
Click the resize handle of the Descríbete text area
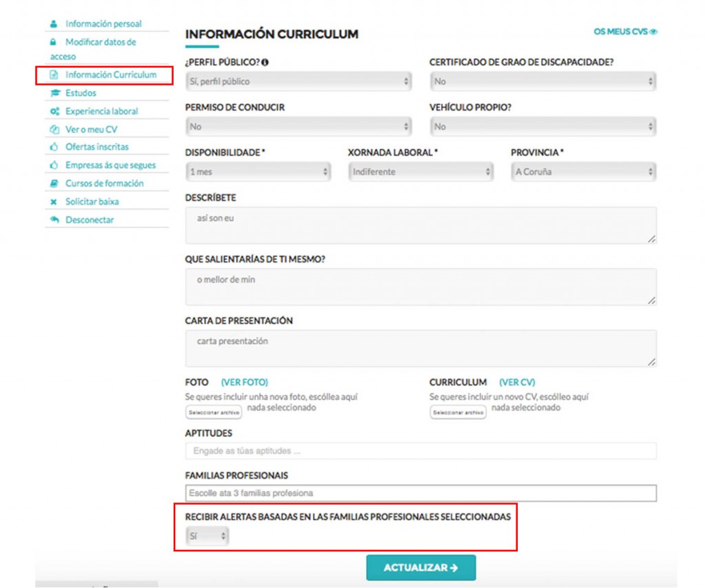pyautogui.click(x=652, y=239)
